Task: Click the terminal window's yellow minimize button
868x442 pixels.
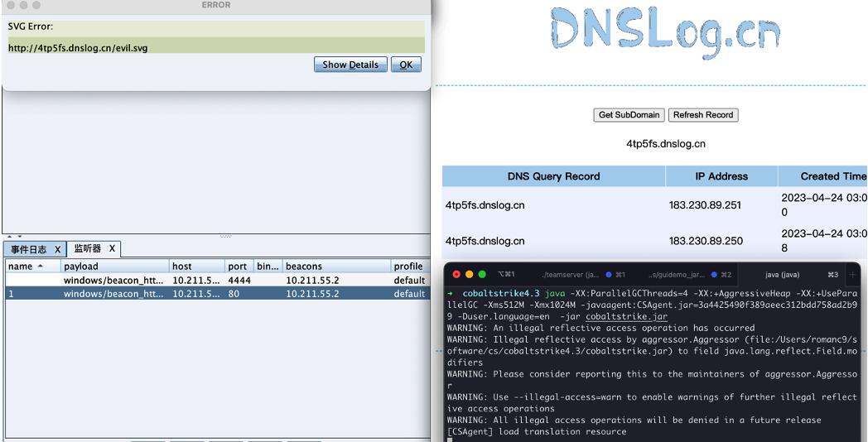Action: pyautogui.click(x=470, y=274)
